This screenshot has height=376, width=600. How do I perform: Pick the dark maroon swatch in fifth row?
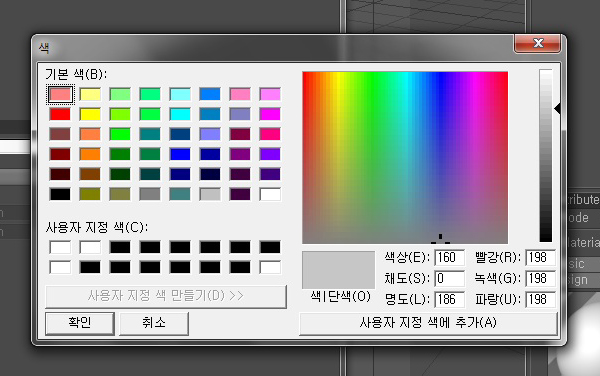[60, 174]
